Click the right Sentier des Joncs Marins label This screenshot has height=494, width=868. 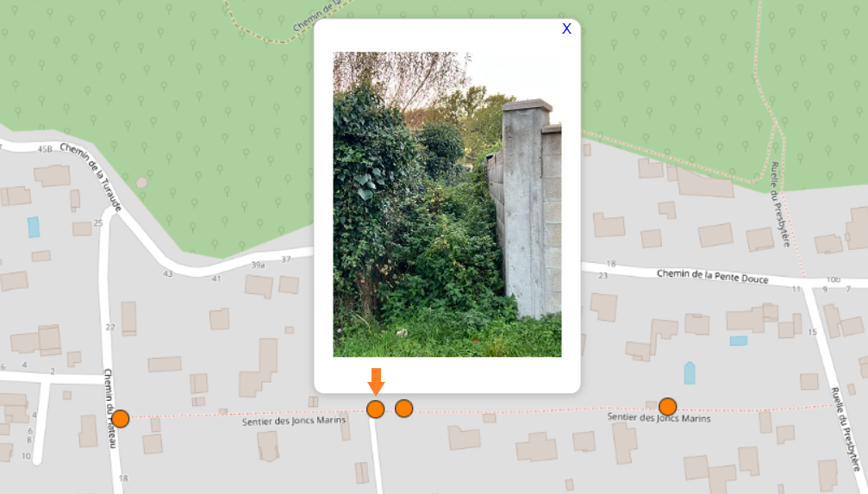pyautogui.click(x=659, y=417)
